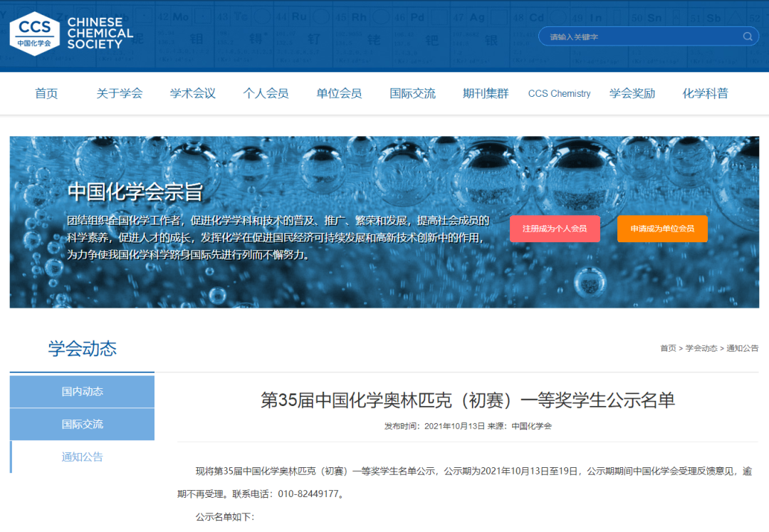Click 学会动态 breadcrumb link
Image resolution: width=769 pixels, height=532 pixels.
coord(701,348)
